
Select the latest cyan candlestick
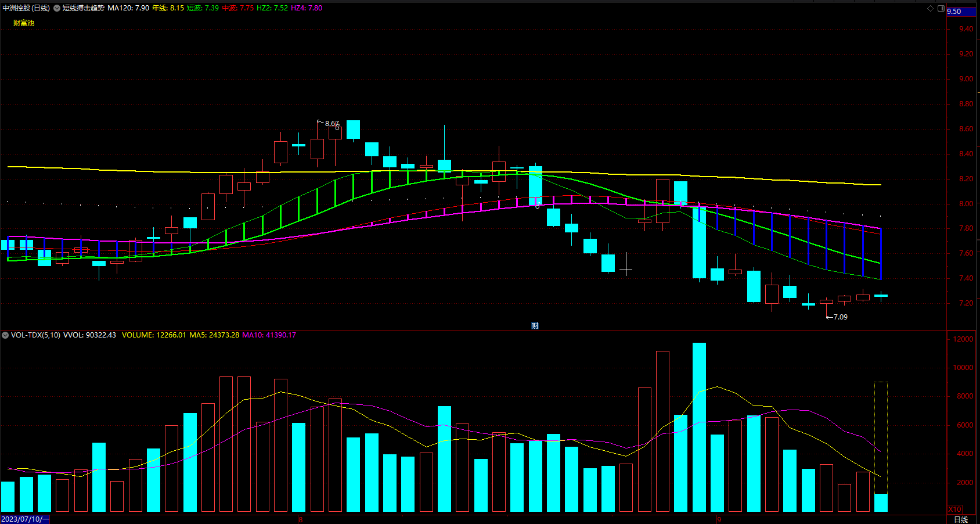[x=881, y=296]
